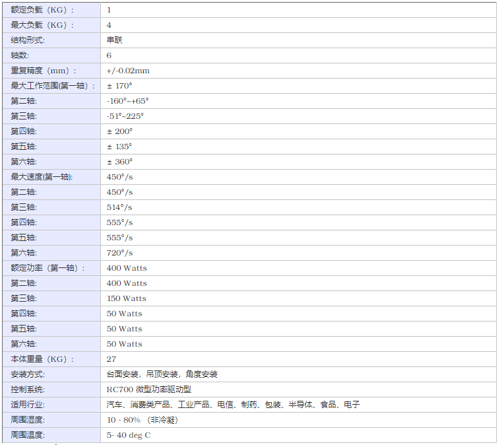Click the ± 360° sixth-axis range value
Screen dimensions: 504x445
119,162
